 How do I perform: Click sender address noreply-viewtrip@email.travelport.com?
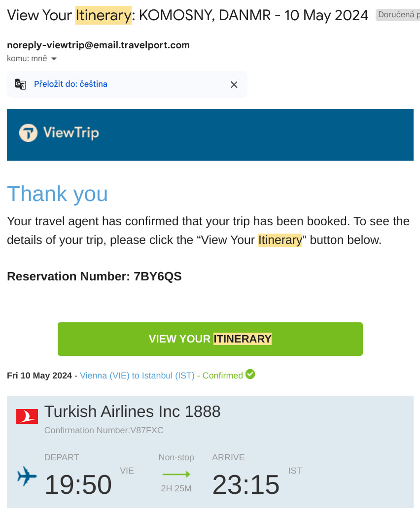click(x=99, y=45)
